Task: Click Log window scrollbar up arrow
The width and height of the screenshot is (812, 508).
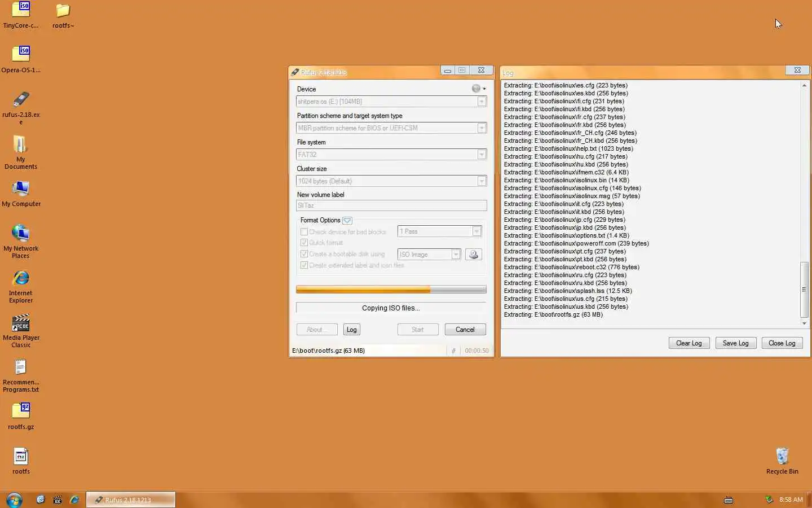Action: tap(804, 86)
